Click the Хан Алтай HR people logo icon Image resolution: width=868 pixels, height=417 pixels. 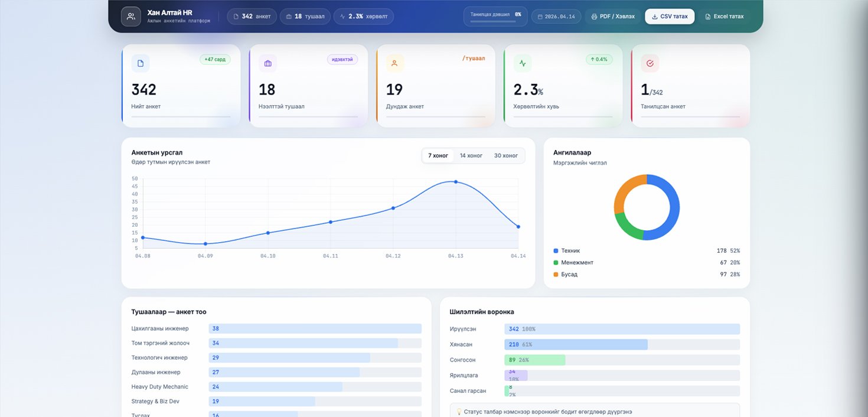[x=131, y=16]
